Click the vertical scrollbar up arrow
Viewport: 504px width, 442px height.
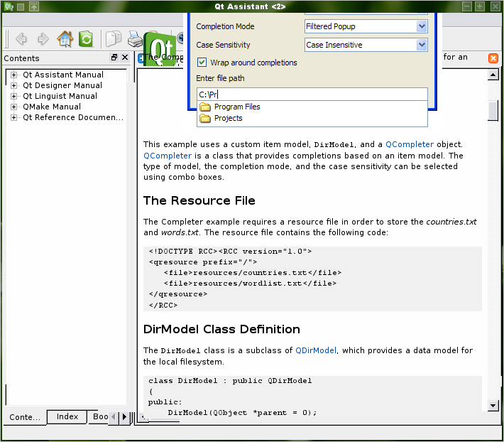[x=493, y=75]
